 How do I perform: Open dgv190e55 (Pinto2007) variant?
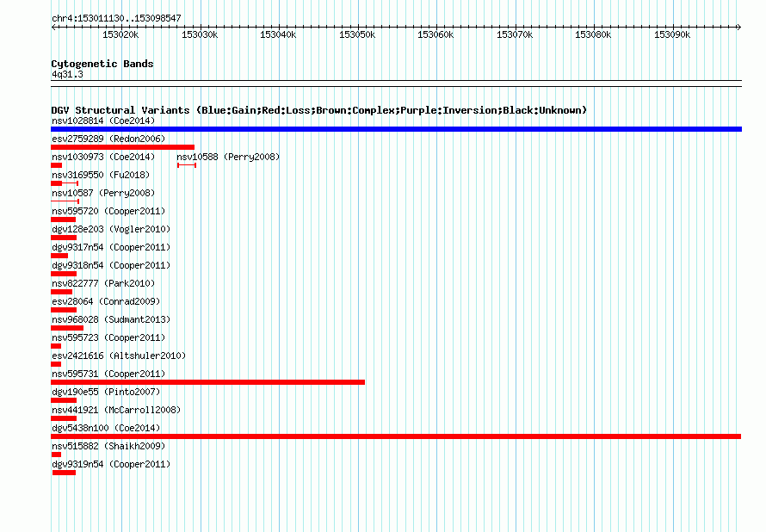click(x=106, y=392)
